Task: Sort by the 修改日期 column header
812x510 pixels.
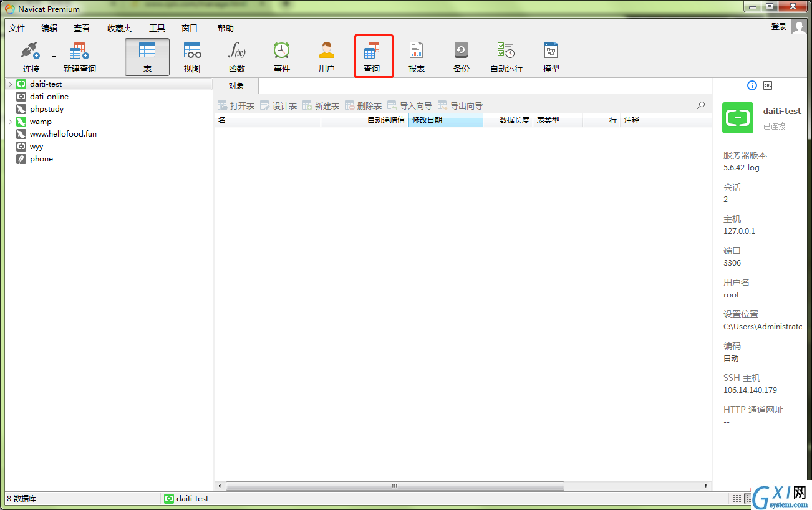Action: point(446,120)
